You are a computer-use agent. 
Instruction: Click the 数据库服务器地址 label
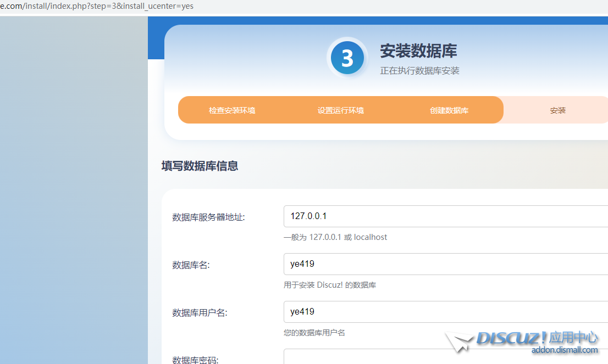click(208, 217)
